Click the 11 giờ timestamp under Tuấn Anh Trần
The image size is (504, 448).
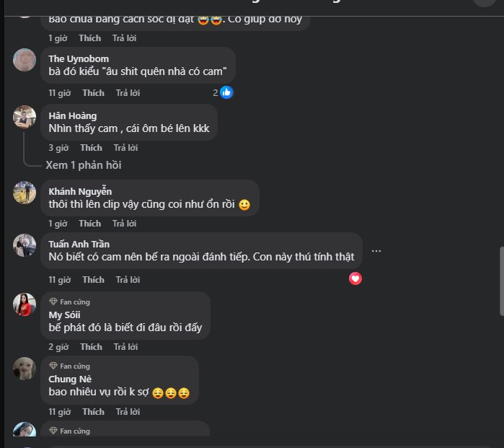59,280
